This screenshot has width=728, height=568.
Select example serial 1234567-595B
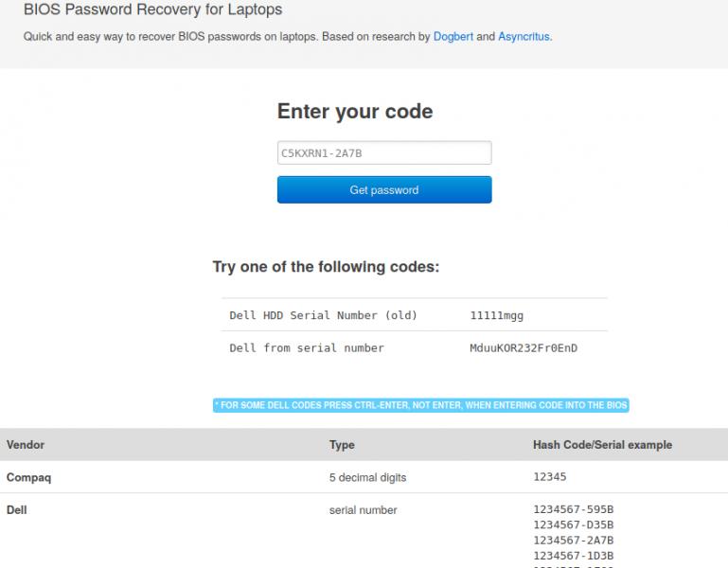pyautogui.click(x=574, y=509)
